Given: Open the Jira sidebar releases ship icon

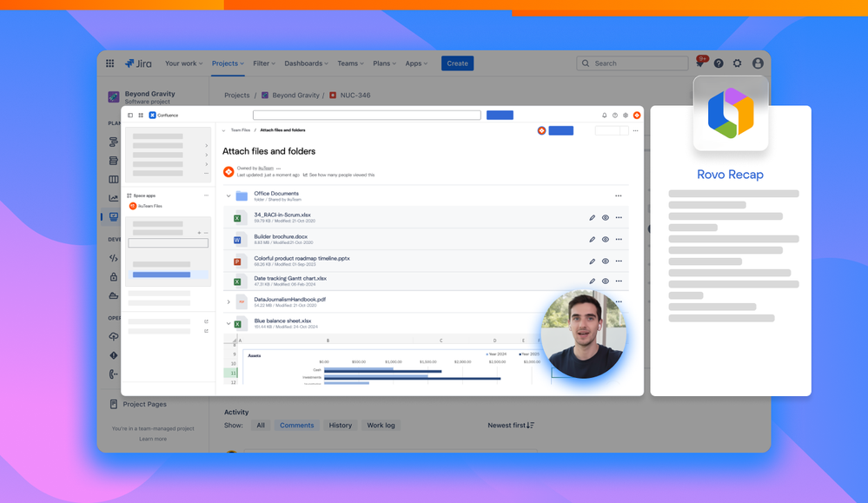Looking at the screenshot, I should [x=114, y=295].
